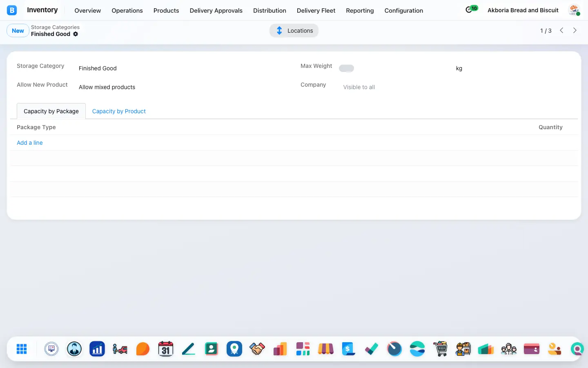Open the Reporting menu
Screen dimensions: 588x368
pyautogui.click(x=360, y=11)
